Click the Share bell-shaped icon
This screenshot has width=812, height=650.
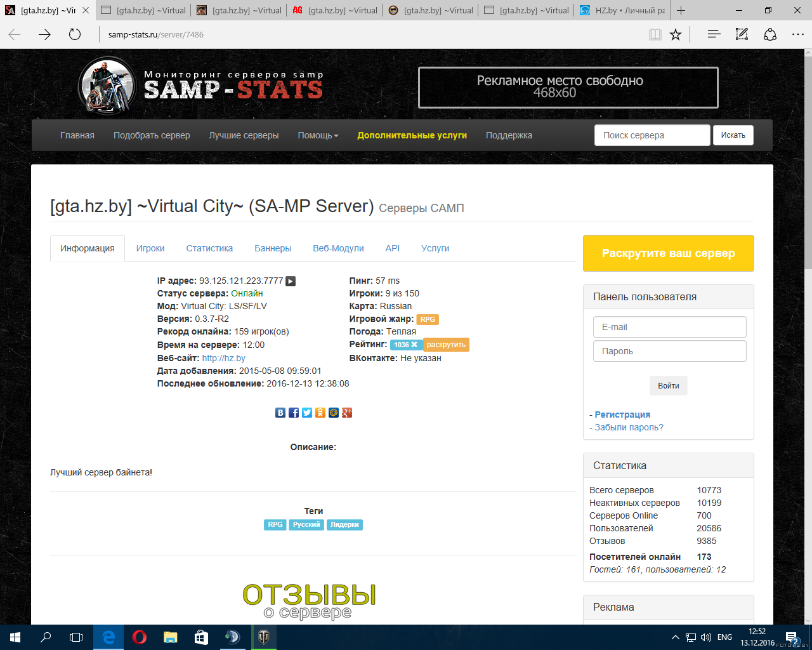770,34
